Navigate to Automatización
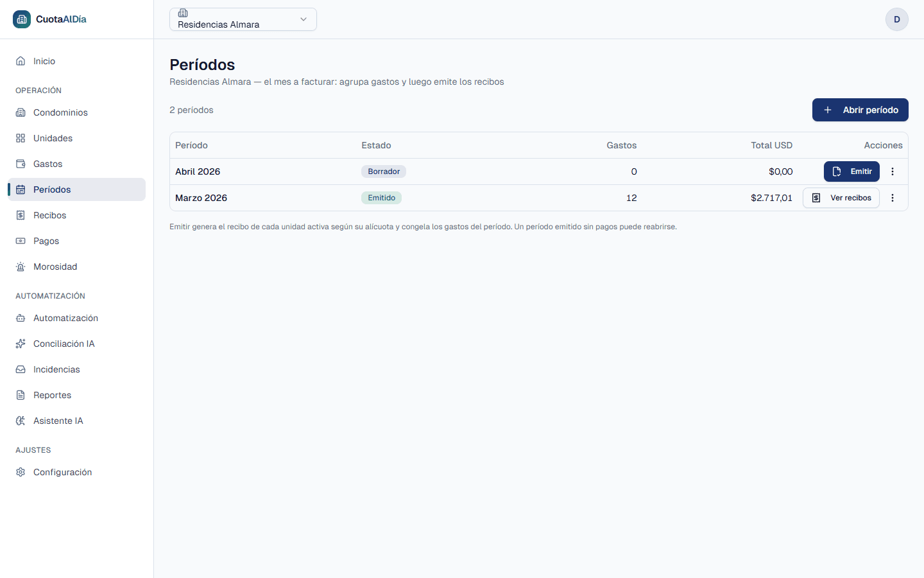The height and width of the screenshot is (578, 924). pyautogui.click(x=77, y=318)
